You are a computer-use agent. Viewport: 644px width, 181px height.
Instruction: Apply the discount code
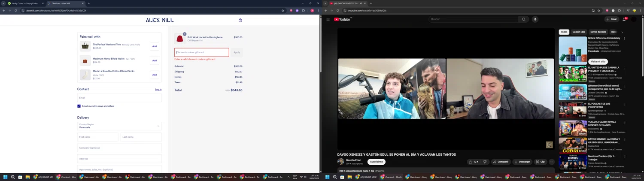coord(237,52)
